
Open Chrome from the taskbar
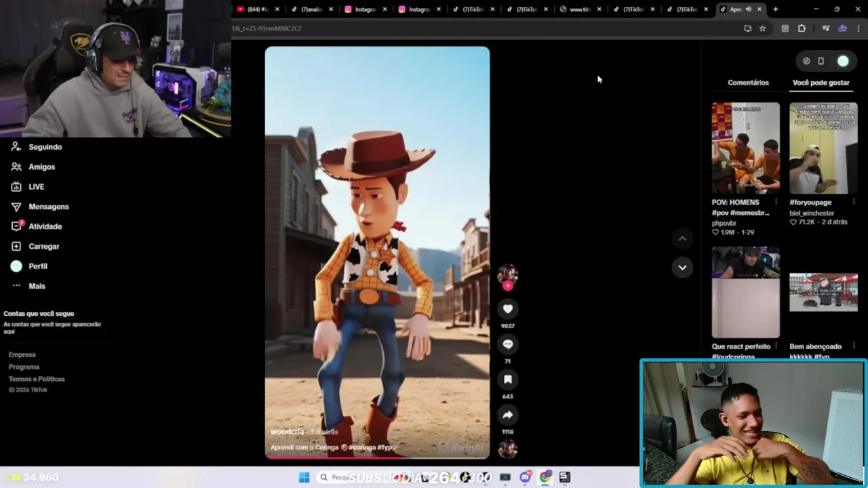[545, 477]
